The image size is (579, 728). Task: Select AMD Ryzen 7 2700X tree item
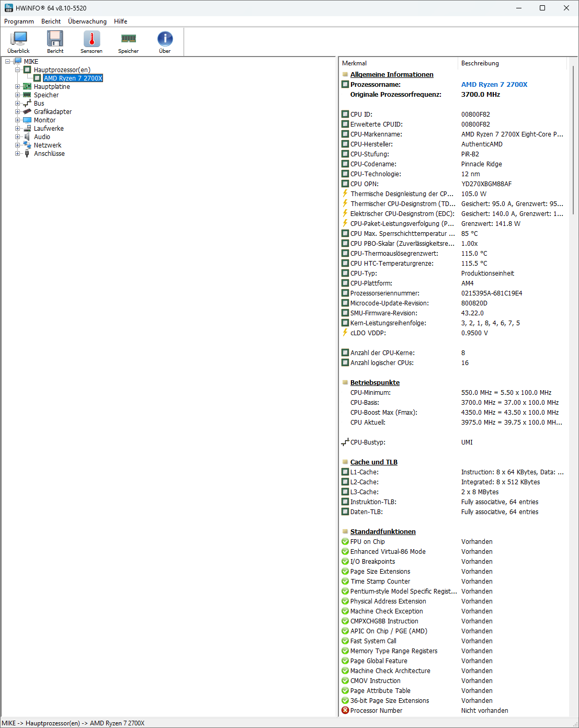click(73, 78)
